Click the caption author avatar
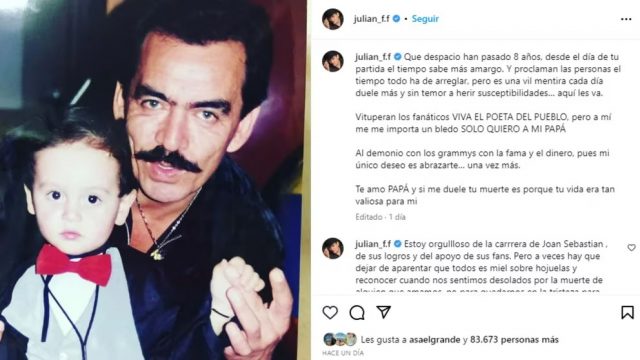 [x=333, y=61]
